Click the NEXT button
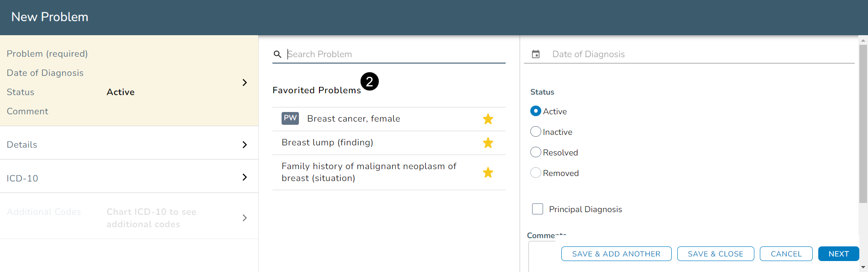Screen dimensions: 868x272 click(838, 254)
